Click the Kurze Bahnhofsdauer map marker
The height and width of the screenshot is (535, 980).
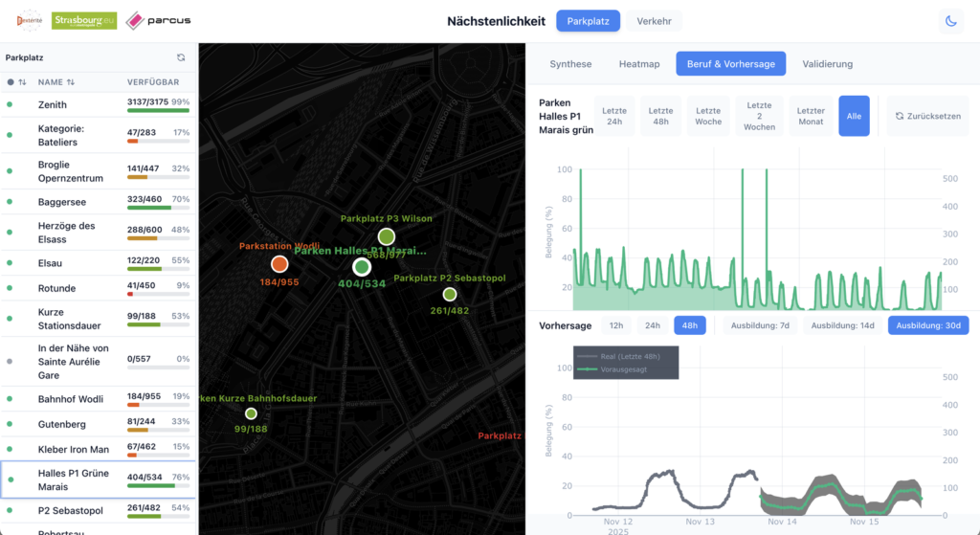[251, 413]
